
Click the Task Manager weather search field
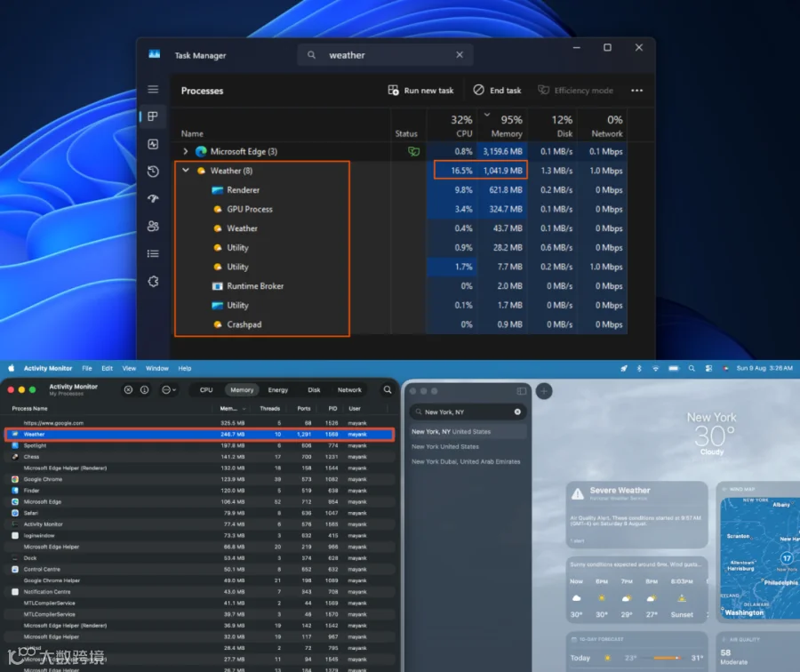(385, 54)
